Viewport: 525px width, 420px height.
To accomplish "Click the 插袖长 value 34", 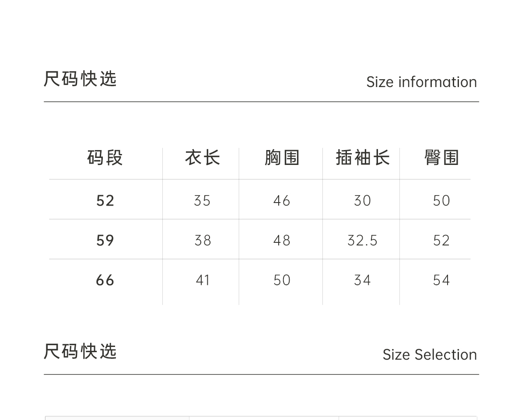I will click(362, 280).
